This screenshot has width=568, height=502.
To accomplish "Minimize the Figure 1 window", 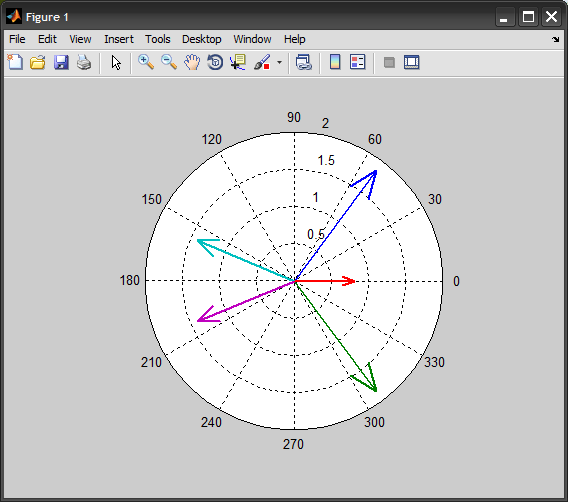I will coord(504,17).
